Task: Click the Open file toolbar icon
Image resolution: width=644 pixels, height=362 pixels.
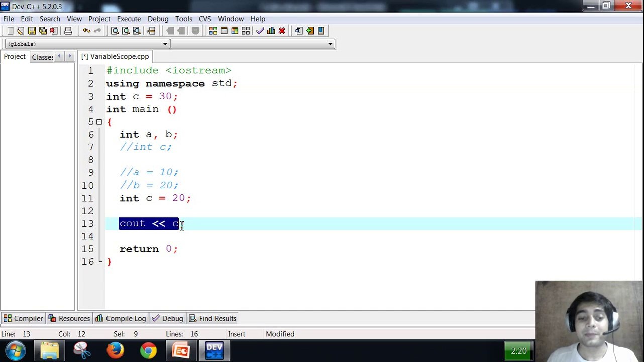Action: [21, 31]
